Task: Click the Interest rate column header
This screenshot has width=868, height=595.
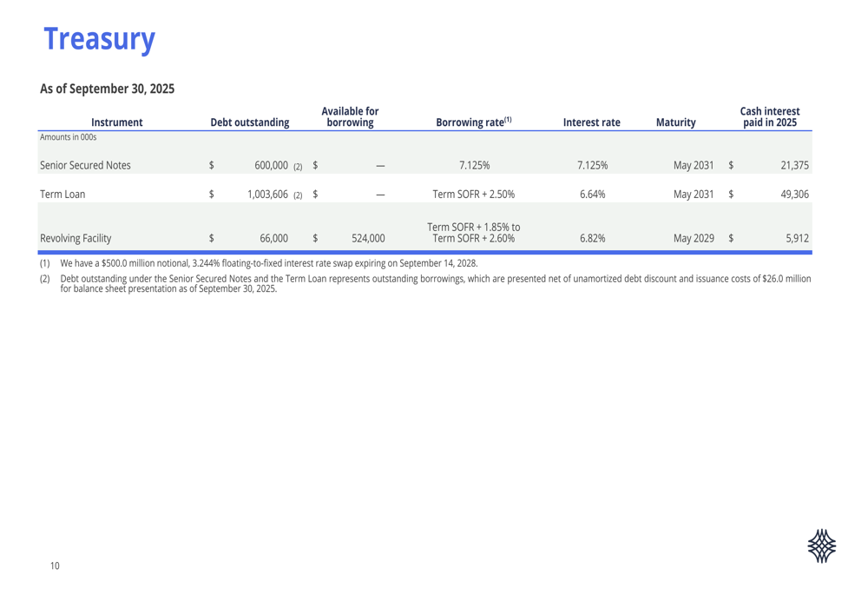Action: 591,122
